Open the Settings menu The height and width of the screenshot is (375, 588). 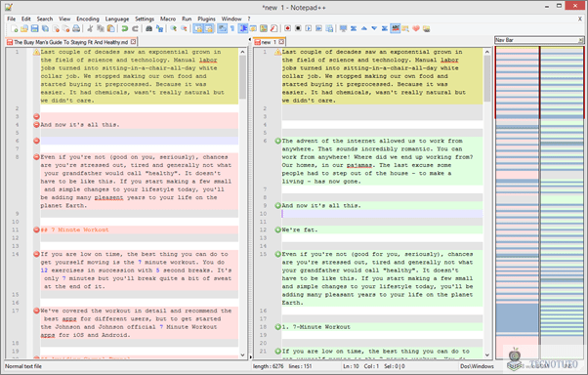(145, 19)
